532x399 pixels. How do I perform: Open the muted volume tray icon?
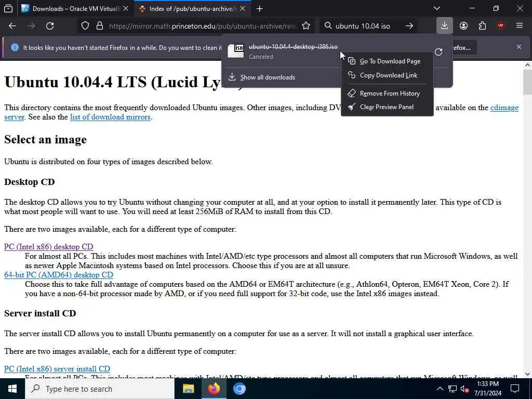coord(465,389)
